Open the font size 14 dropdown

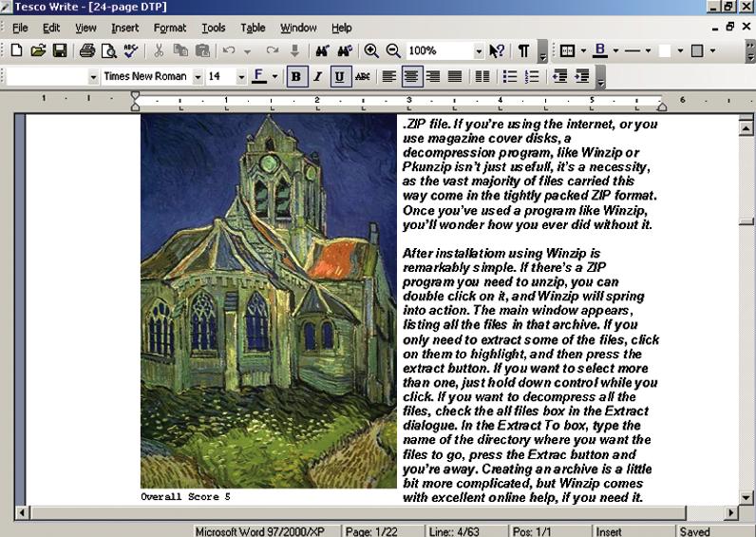pos(241,77)
